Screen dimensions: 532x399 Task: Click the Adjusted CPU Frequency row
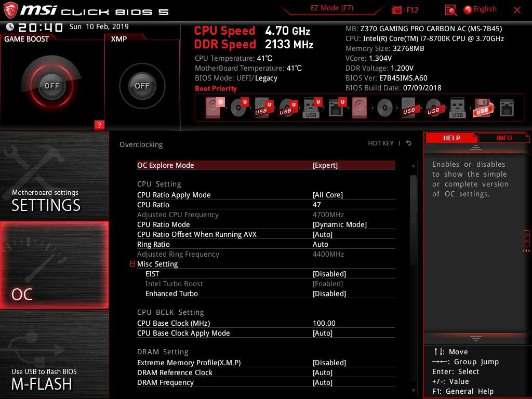click(x=266, y=215)
